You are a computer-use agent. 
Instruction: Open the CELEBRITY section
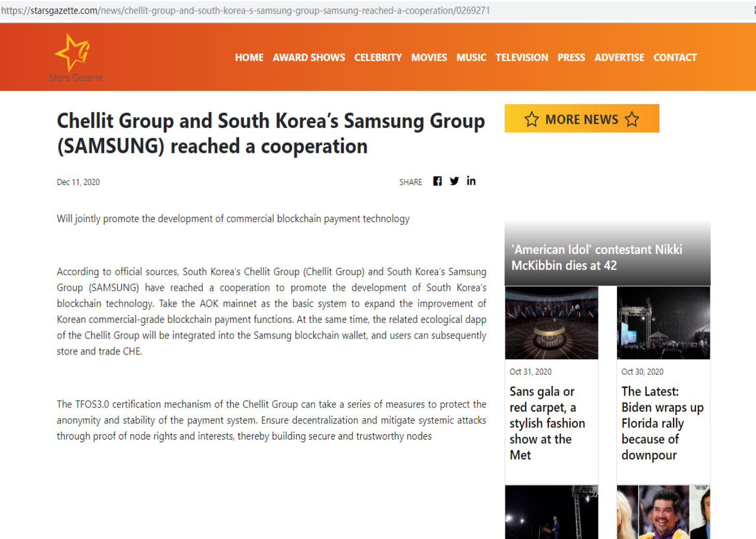point(378,58)
